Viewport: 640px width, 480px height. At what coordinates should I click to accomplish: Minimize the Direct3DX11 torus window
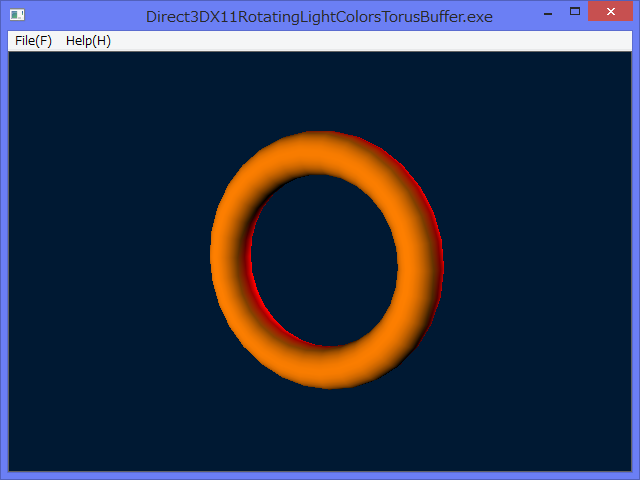coord(548,12)
